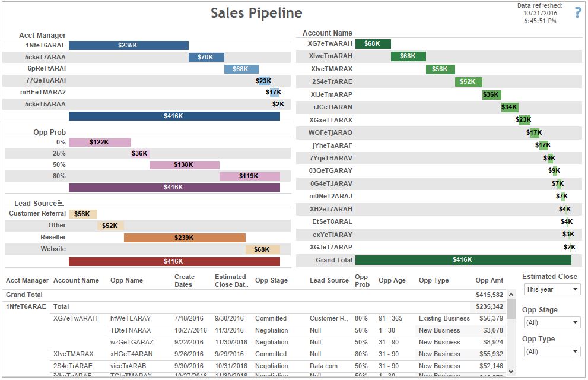Select the Reseller $239K bar

(185, 237)
